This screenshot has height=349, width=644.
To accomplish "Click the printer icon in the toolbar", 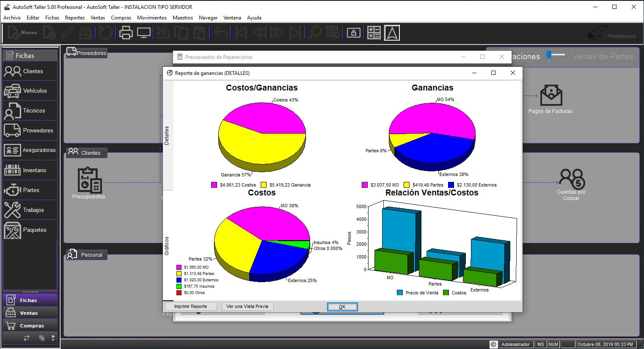I will click(x=126, y=33).
